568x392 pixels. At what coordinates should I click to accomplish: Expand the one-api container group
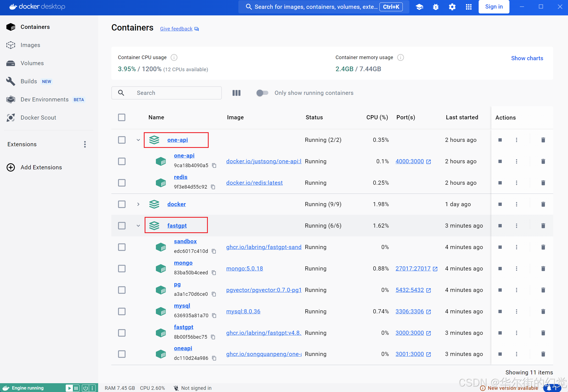[x=139, y=139]
